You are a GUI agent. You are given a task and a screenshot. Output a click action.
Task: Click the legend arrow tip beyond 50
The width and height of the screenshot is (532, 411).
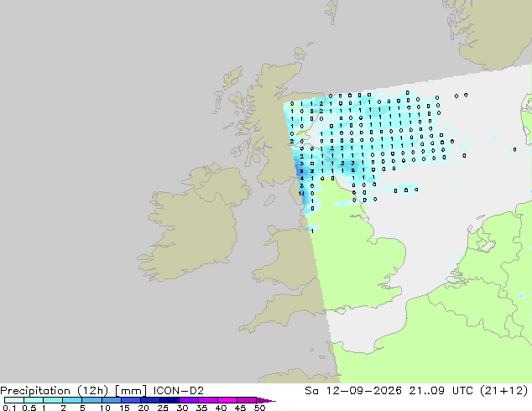pos(266,400)
